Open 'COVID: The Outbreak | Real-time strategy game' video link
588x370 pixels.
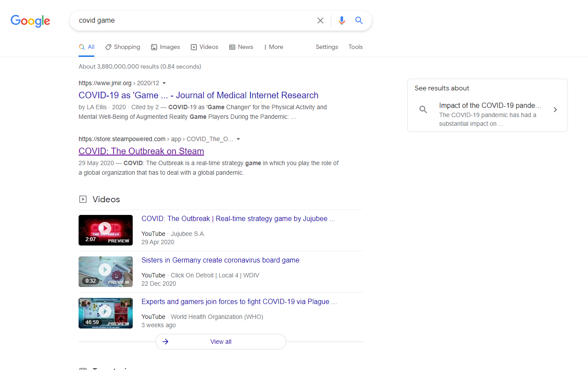[238, 219]
